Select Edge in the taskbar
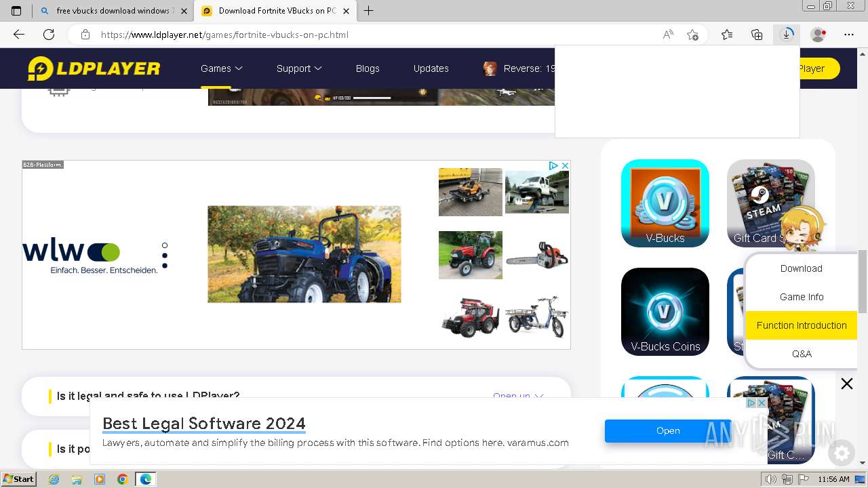The height and width of the screenshot is (488, 868). coord(146,479)
